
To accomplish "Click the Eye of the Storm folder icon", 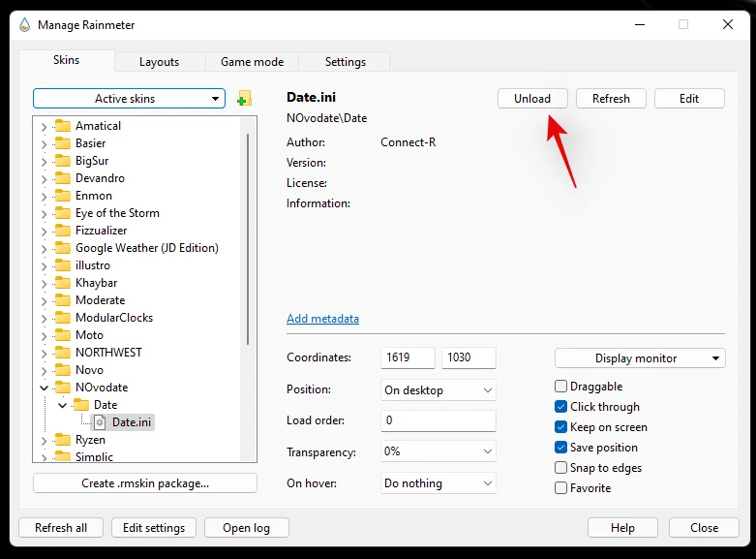I will tap(62, 213).
